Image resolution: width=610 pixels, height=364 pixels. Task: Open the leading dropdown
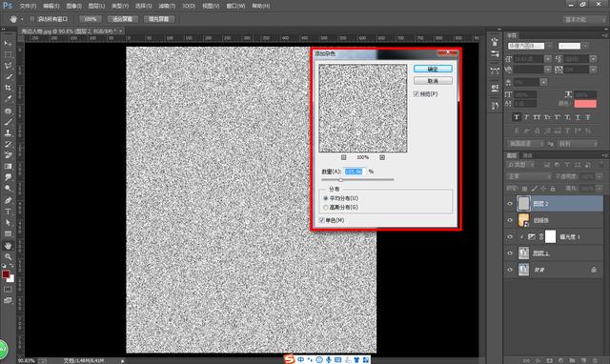coord(593,59)
